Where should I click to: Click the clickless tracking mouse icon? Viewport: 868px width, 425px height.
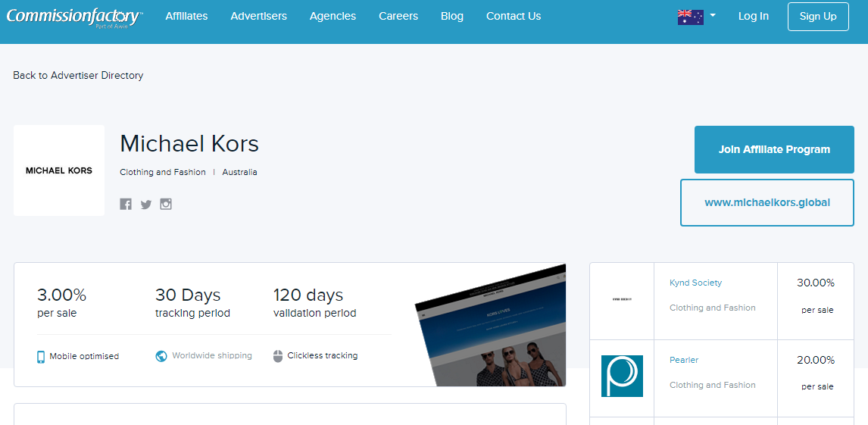tap(278, 356)
